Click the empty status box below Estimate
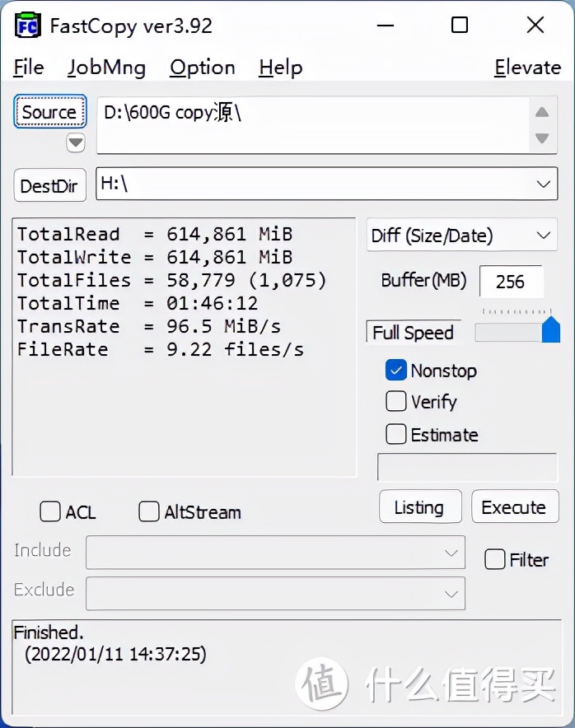 pos(467,467)
